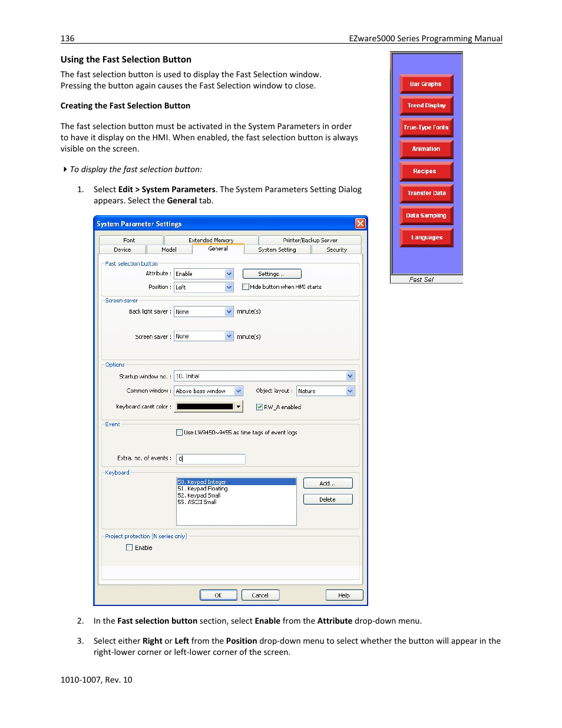Click the Cancel button

pos(260,595)
